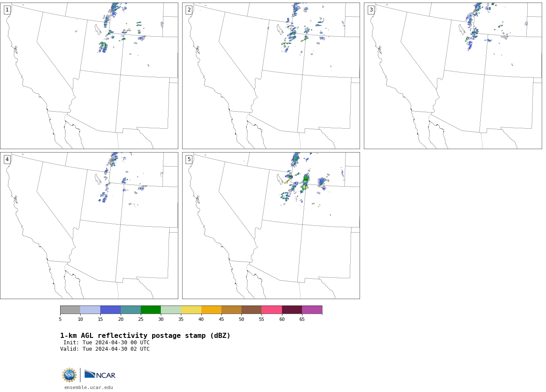Screen dimensions: 546x392
Task: Open ensemble member 3 reflectivity map
Action: pos(453,76)
